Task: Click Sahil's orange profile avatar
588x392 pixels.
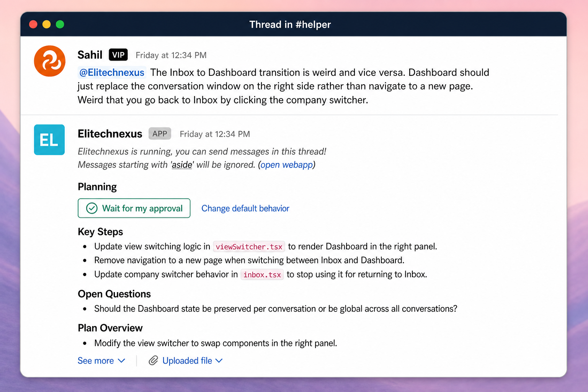Action: point(50,61)
